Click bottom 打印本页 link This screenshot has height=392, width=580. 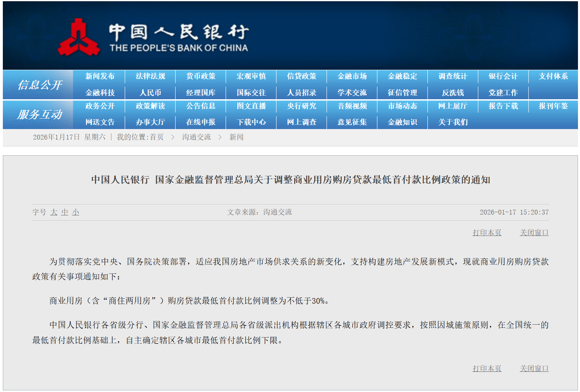click(487, 369)
